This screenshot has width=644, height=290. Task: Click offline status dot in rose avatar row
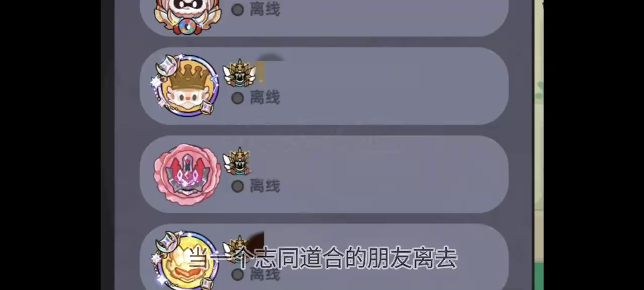[x=237, y=186]
